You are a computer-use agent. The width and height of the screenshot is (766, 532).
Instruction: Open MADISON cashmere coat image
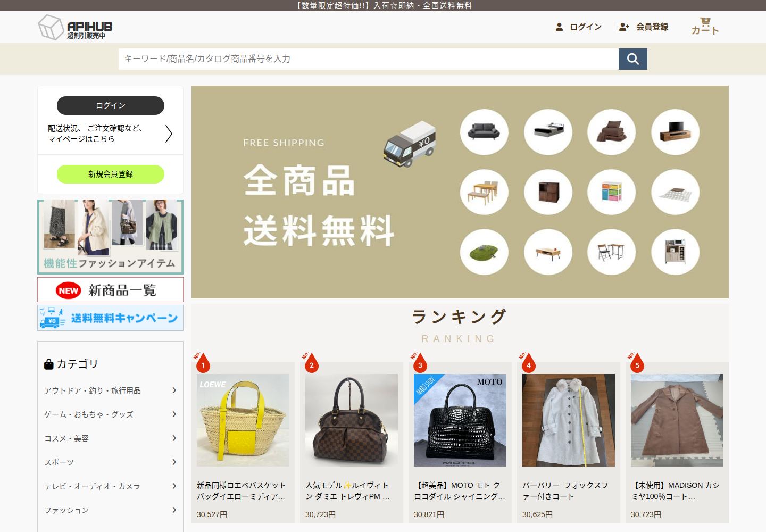[x=677, y=420]
